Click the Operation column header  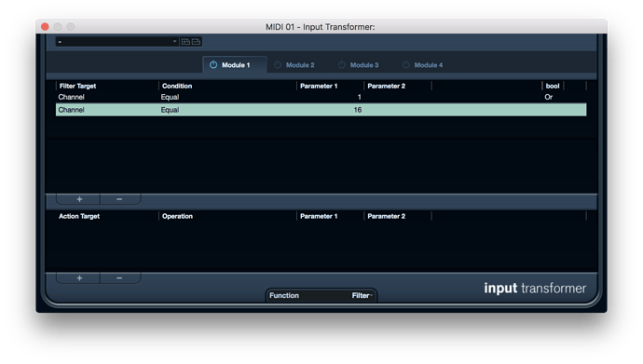(177, 216)
